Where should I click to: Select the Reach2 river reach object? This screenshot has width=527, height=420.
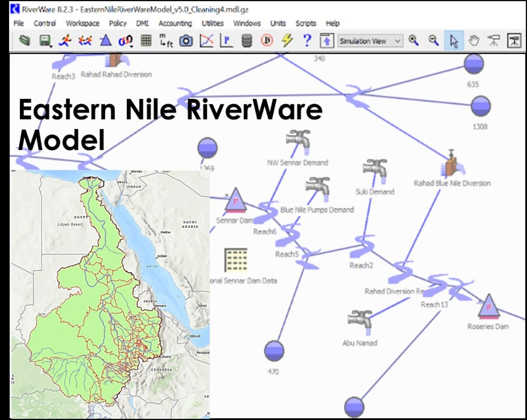362,247
